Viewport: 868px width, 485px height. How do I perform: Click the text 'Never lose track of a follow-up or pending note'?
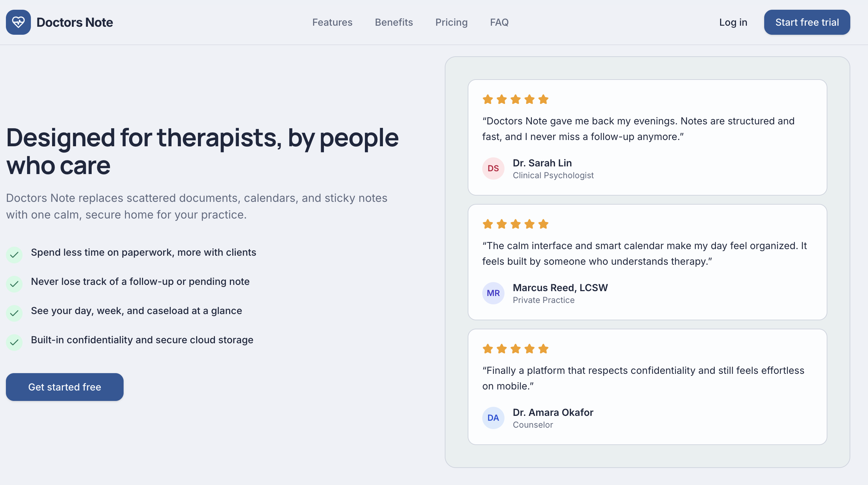pos(140,281)
